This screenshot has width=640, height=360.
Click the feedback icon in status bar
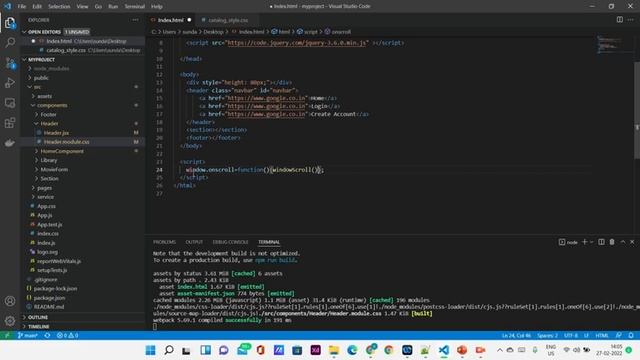[x=619, y=336]
